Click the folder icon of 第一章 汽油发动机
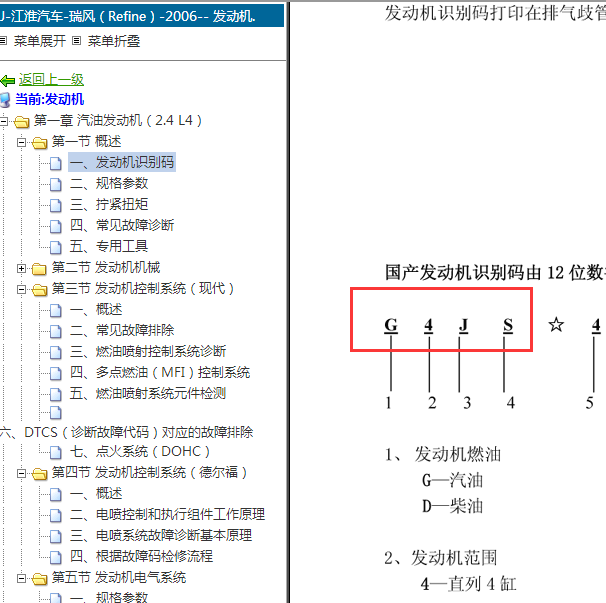The image size is (606, 603). coord(22,122)
